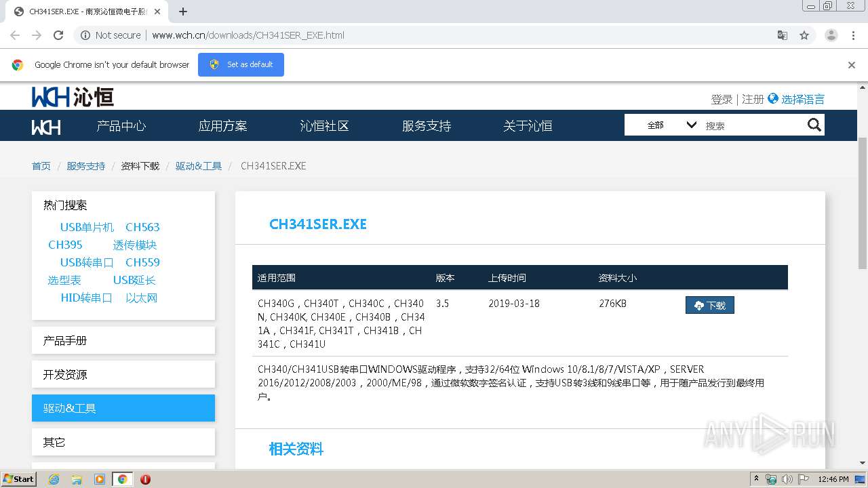Click hot search term USB延长
This screenshot has width=868, height=488.
(134, 280)
